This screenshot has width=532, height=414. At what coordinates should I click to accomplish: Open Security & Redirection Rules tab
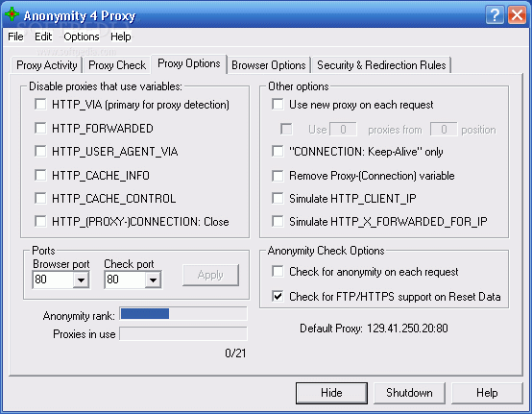click(x=381, y=64)
